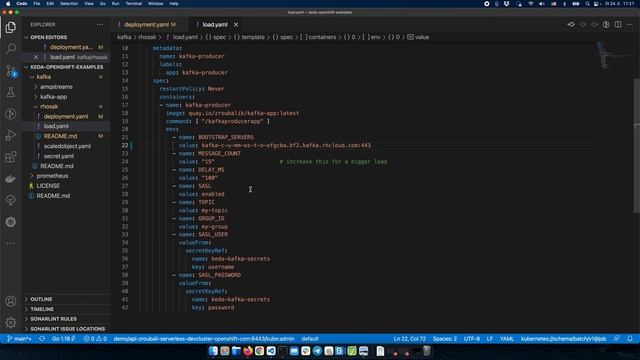The height and width of the screenshot is (360, 640).
Task: Switch to the deployment.yaml tab
Action: tap(150, 24)
